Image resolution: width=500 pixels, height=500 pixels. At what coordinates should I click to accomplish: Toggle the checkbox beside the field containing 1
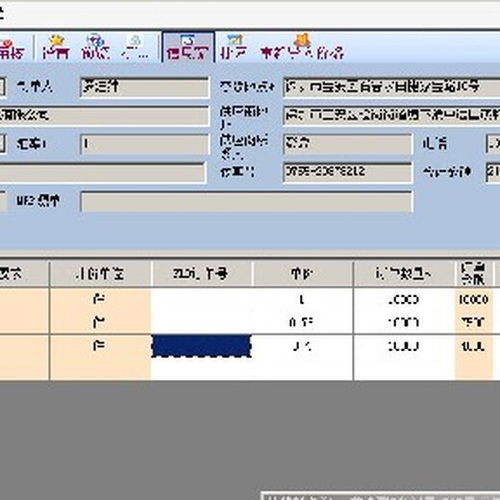pyautogui.click(x=2, y=144)
